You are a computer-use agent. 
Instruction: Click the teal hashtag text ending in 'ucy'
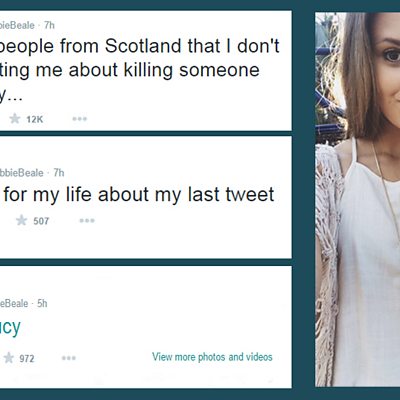10,327
